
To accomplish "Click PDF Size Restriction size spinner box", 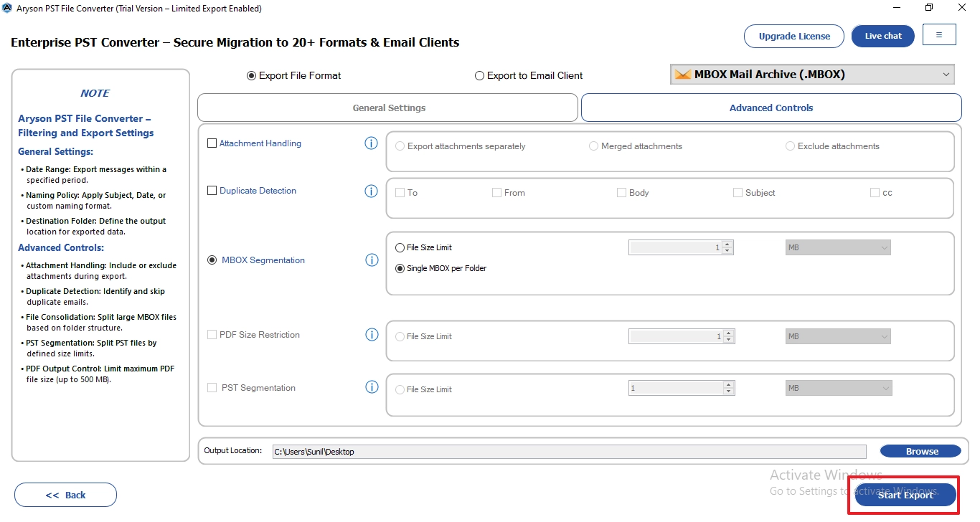I will pyautogui.click(x=682, y=336).
